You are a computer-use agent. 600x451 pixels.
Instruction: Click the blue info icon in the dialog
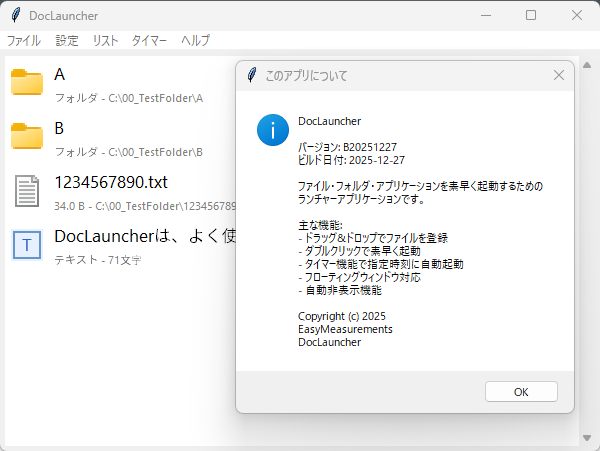(x=272, y=129)
